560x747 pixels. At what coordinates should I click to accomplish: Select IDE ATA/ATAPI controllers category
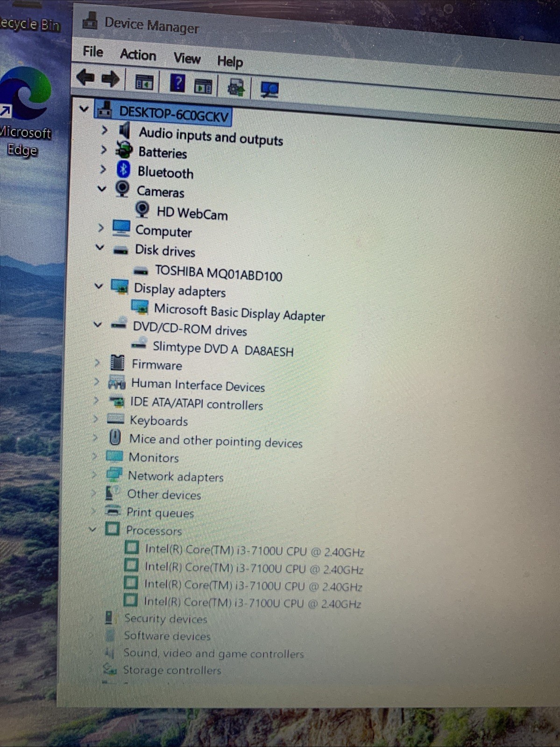(197, 404)
